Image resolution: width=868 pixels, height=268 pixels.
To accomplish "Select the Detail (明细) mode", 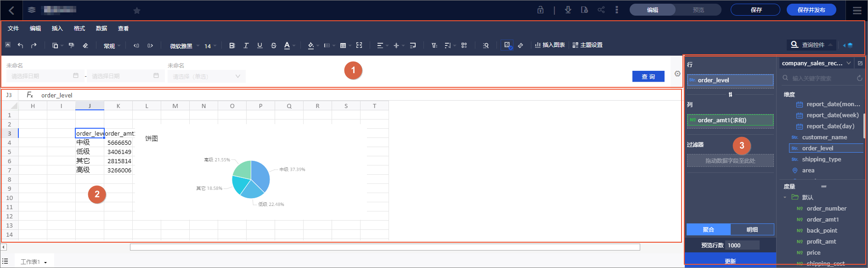I will tap(752, 229).
